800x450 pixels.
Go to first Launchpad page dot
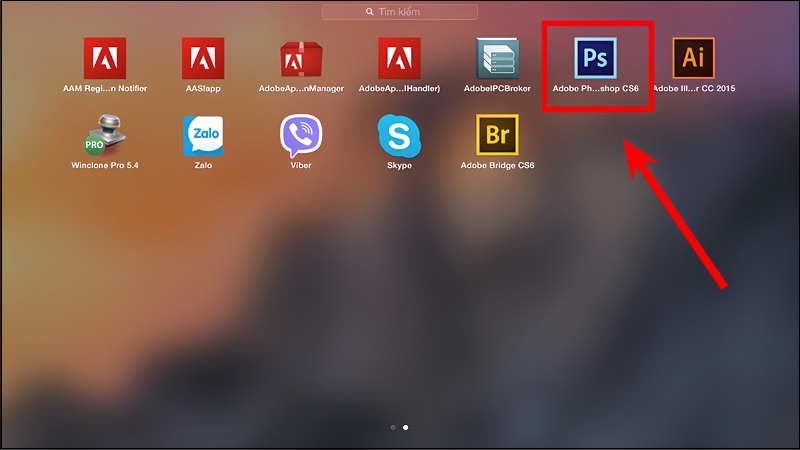pos(393,428)
